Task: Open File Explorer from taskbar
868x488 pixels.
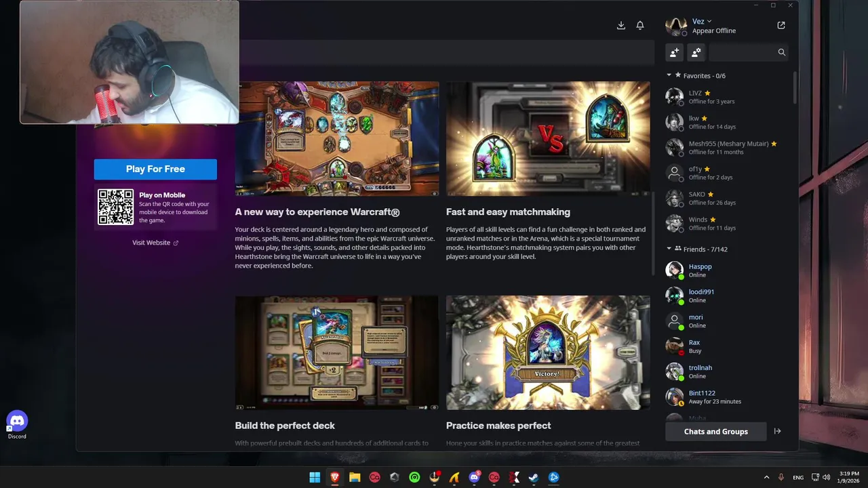Action: (x=355, y=477)
